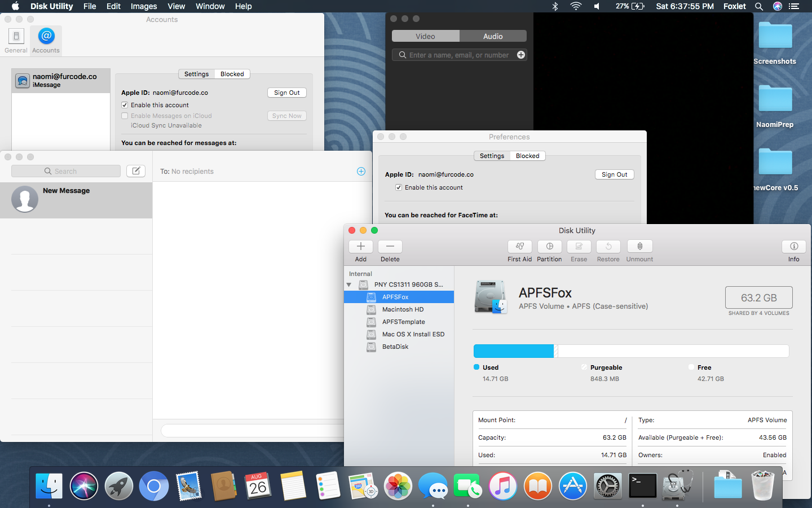Open the Messages app in the Dock
The height and width of the screenshot is (508, 812).
[434, 486]
